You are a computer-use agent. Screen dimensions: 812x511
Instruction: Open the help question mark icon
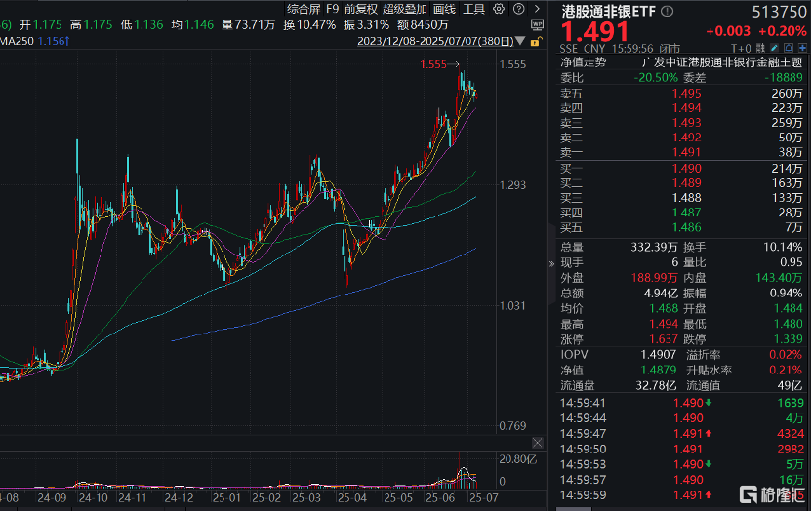(518, 9)
